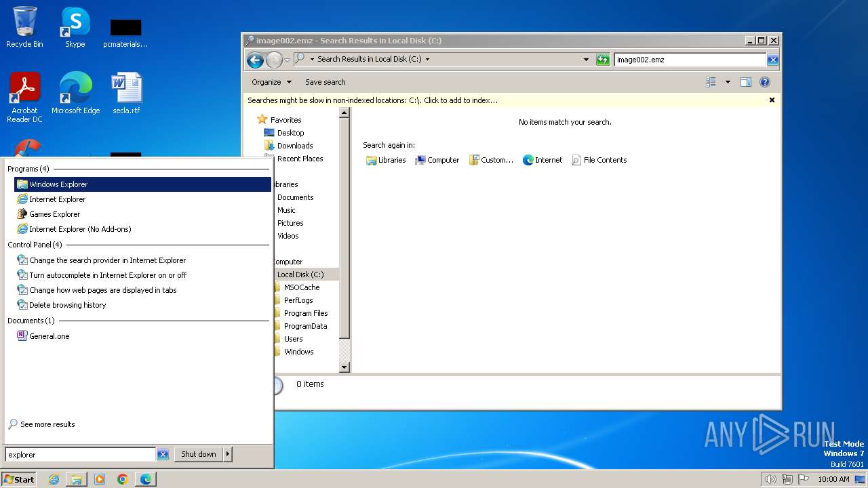Viewport: 868px width, 488px height.
Task: Click the volume speaker tray icon
Action: click(x=770, y=479)
